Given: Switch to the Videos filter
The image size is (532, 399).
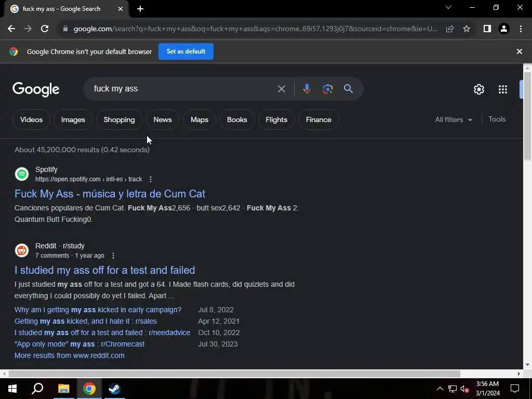Looking at the screenshot, I should click(x=31, y=120).
